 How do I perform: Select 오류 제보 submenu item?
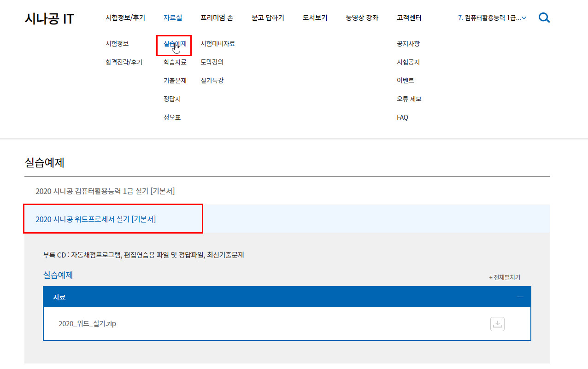pyautogui.click(x=409, y=99)
